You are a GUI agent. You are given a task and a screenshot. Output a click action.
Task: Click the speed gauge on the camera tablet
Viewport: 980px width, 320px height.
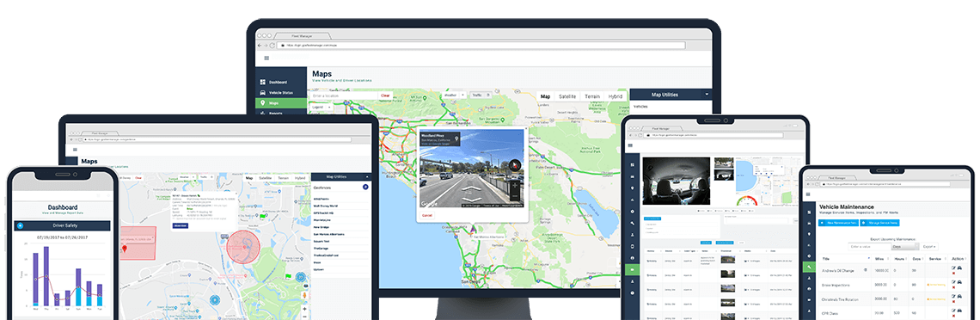[747, 200]
